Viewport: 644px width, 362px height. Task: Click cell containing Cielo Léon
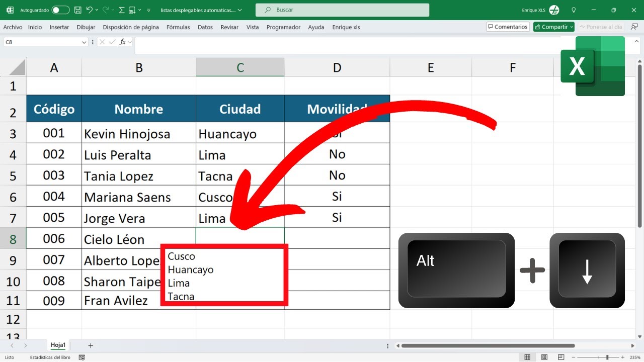point(139,239)
